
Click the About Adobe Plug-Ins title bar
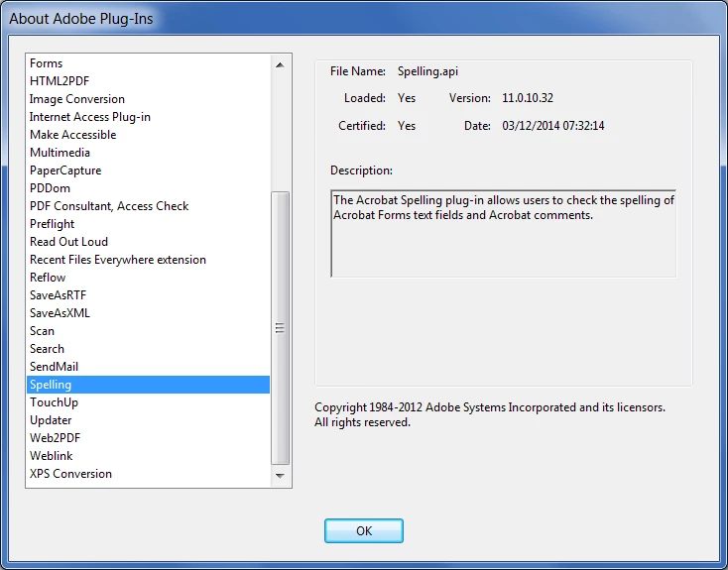(364, 19)
